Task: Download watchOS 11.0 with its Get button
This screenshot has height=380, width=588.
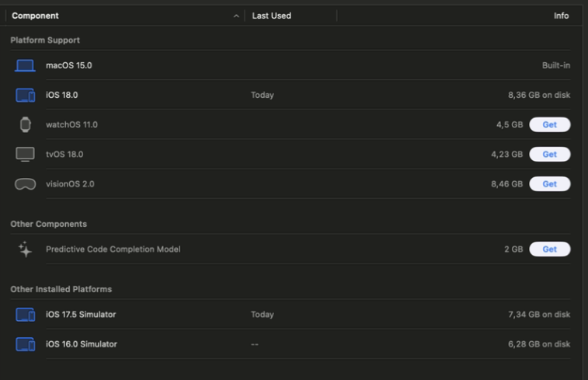Action: [x=550, y=124]
